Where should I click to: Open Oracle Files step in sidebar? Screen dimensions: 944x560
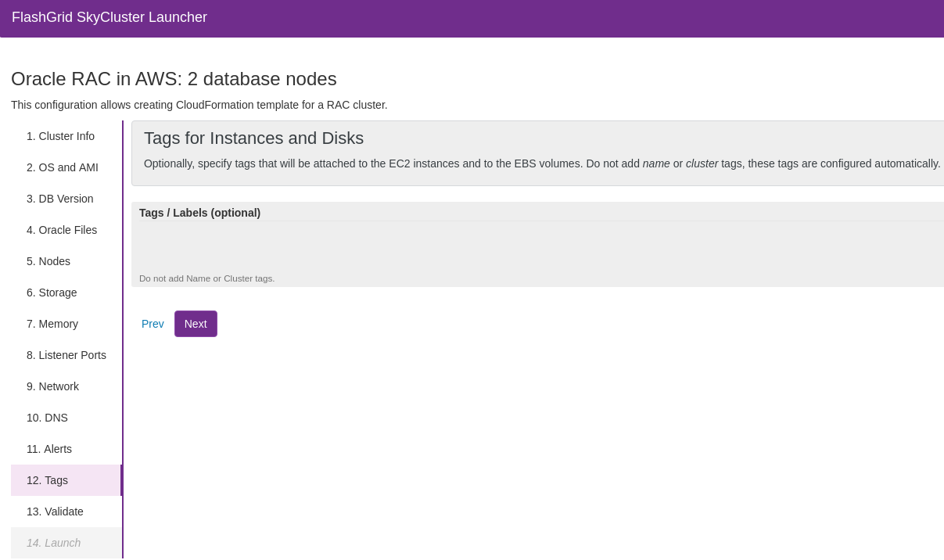(x=62, y=230)
